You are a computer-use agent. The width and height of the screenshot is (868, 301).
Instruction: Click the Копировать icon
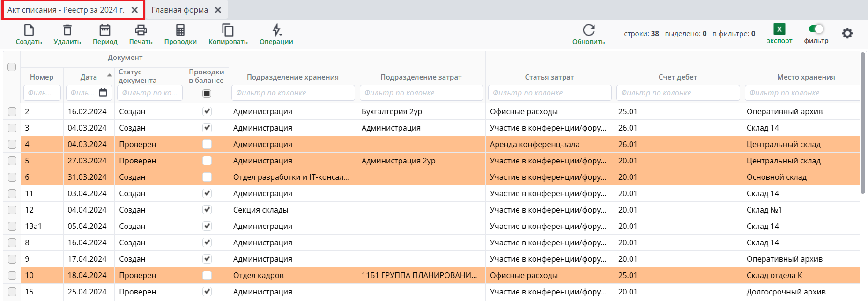(x=228, y=30)
